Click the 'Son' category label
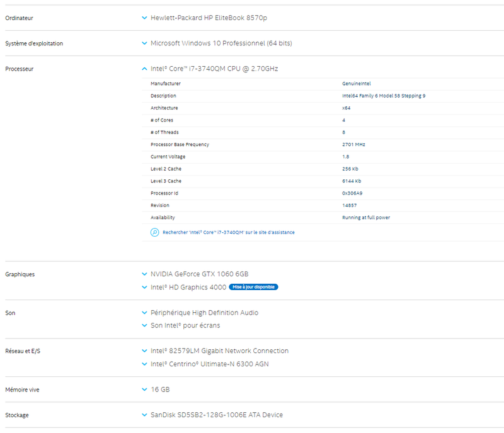 [x=10, y=313]
